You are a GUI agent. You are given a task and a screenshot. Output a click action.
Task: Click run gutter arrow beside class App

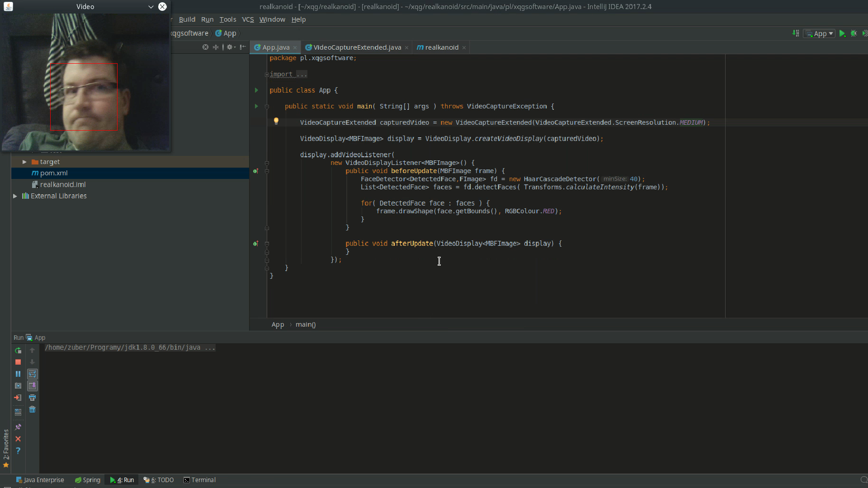(x=256, y=90)
